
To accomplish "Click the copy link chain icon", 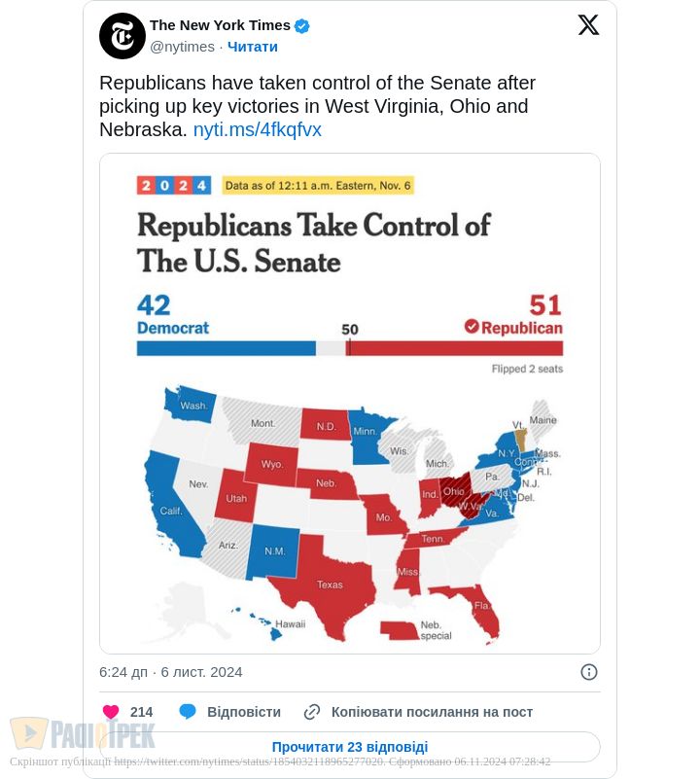I will [x=312, y=712].
